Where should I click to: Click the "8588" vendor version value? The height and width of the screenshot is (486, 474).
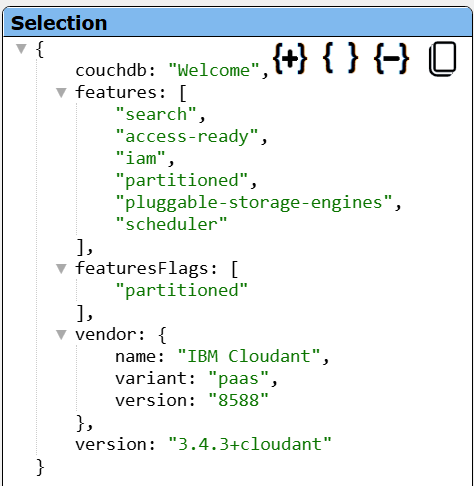tap(238, 400)
